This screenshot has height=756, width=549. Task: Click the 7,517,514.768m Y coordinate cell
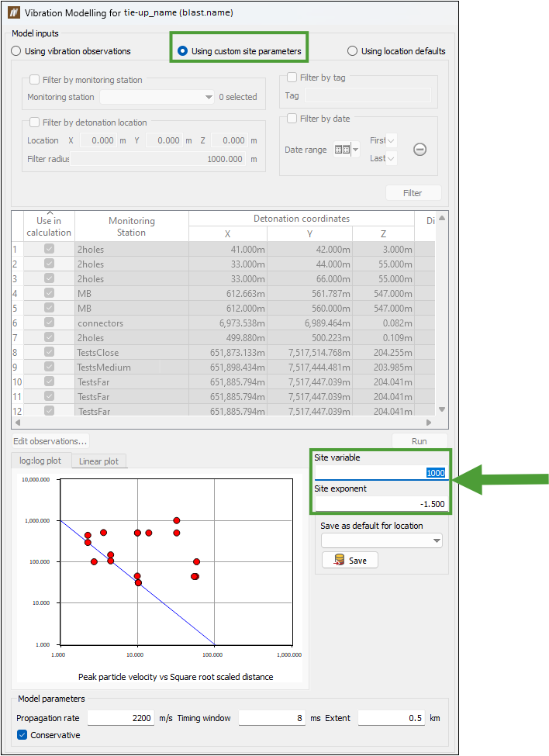point(310,353)
